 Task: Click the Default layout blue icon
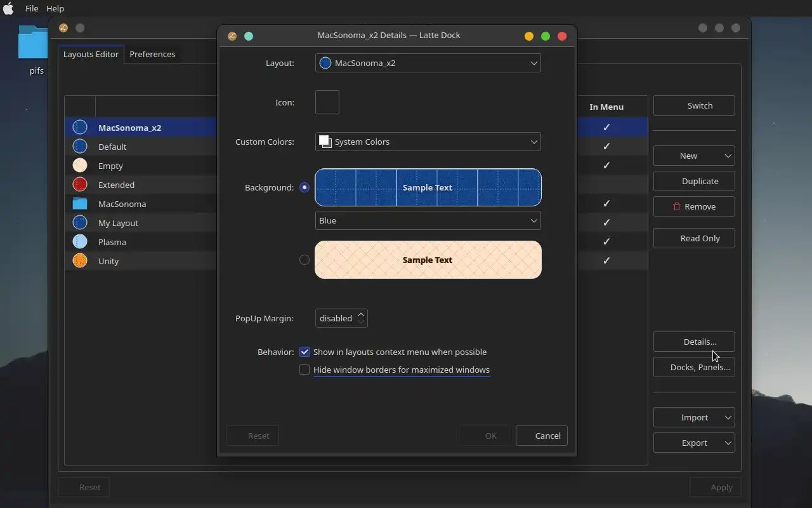(x=80, y=147)
